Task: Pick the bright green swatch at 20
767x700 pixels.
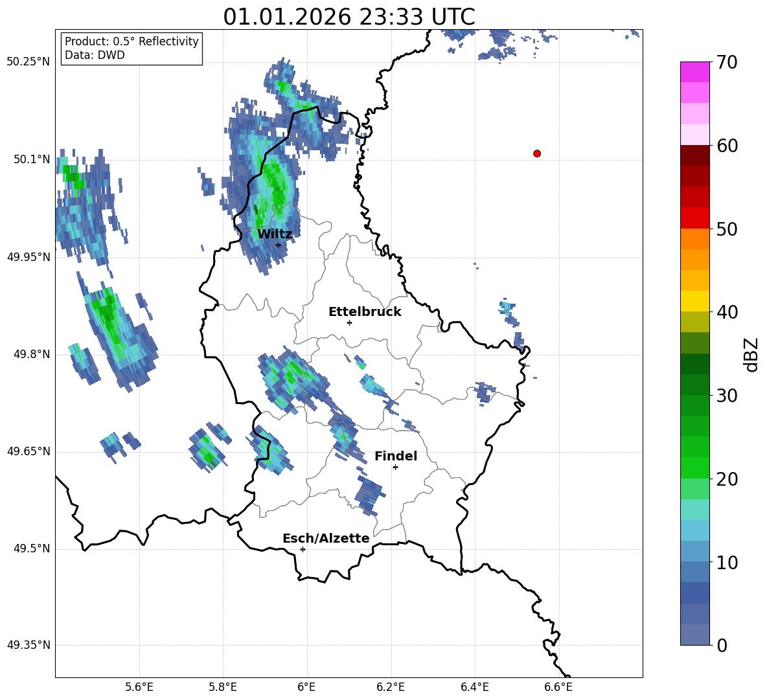Action: click(695, 468)
